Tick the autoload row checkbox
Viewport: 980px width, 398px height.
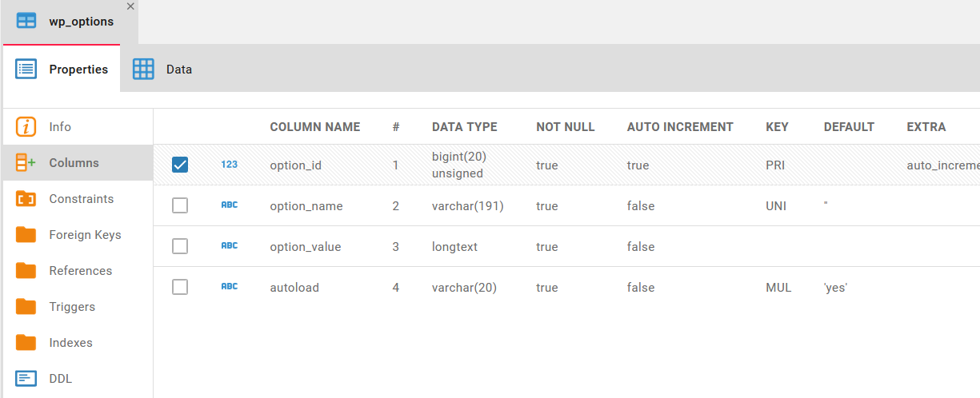[x=180, y=287]
